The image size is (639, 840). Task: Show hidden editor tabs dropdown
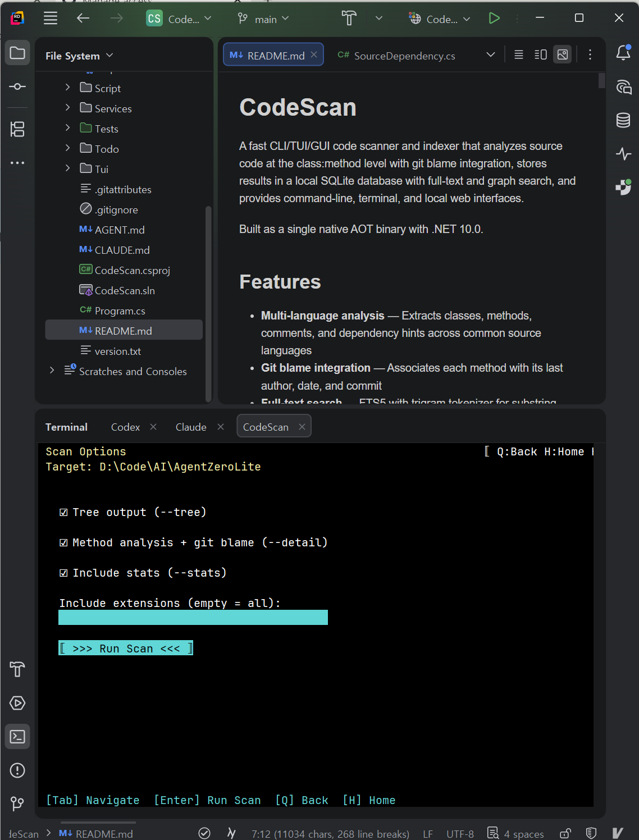pyautogui.click(x=491, y=54)
